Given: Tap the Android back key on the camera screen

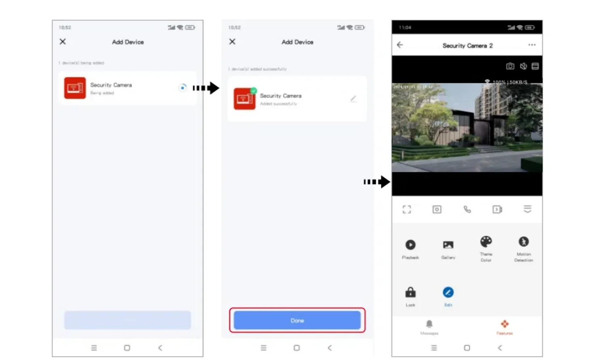Looking at the screenshot, I should tap(500, 348).
